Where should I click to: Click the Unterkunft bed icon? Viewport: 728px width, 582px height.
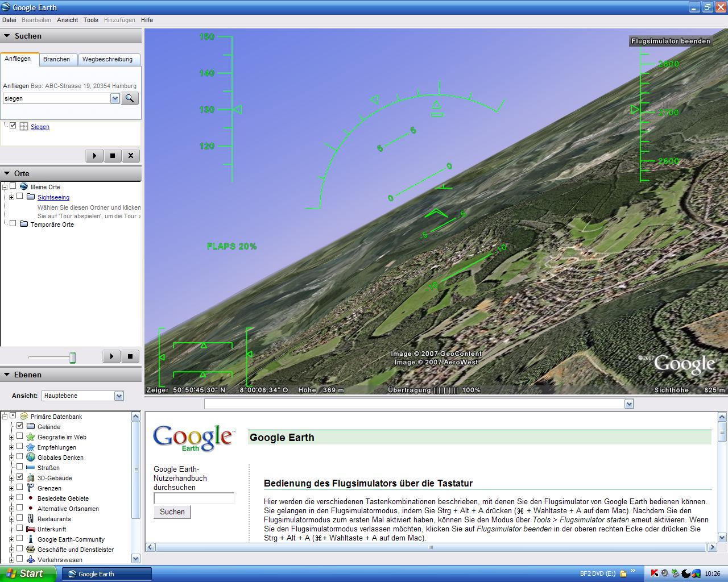31,529
